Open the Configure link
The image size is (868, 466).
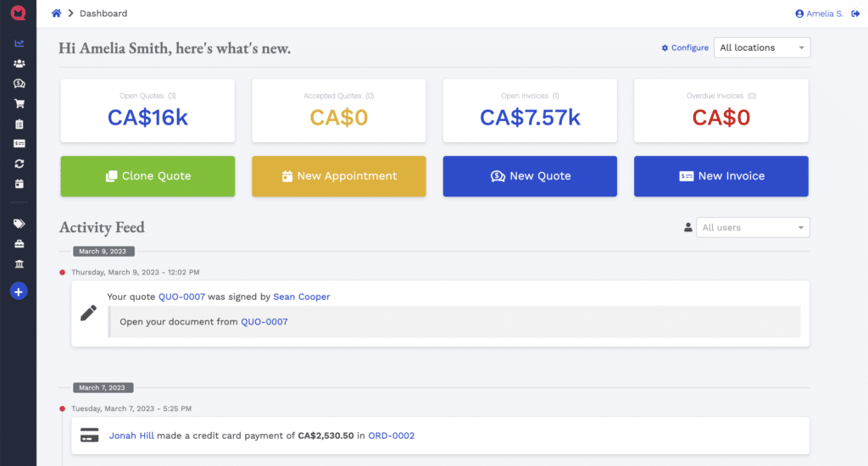[x=685, y=47]
